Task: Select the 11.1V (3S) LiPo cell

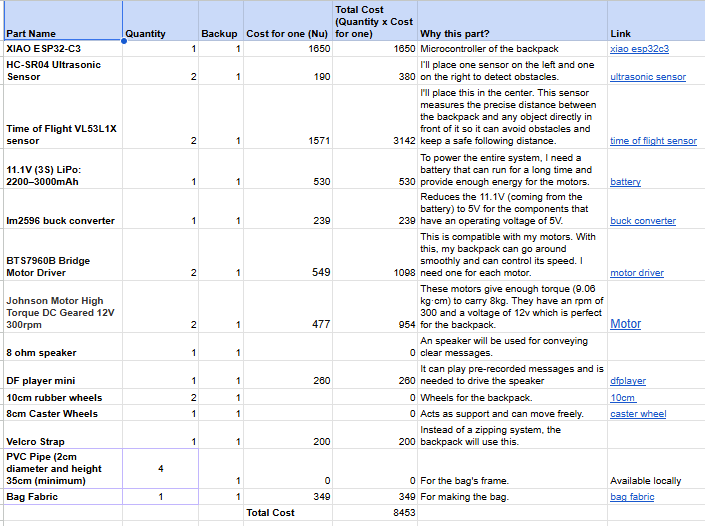Action: [x=63, y=169]
